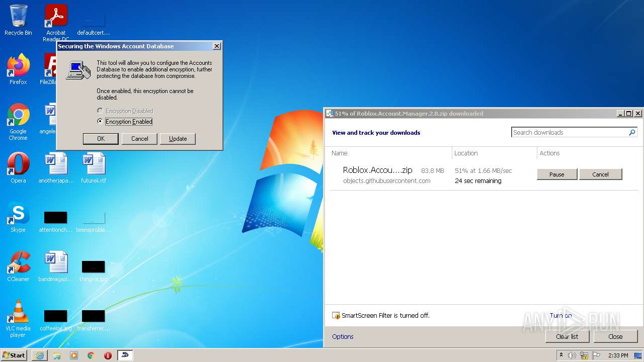Select the anotherjapa document icon
The height and width of the screenshot is (362, 644).
pyautogui.click(x=56, y=168)
